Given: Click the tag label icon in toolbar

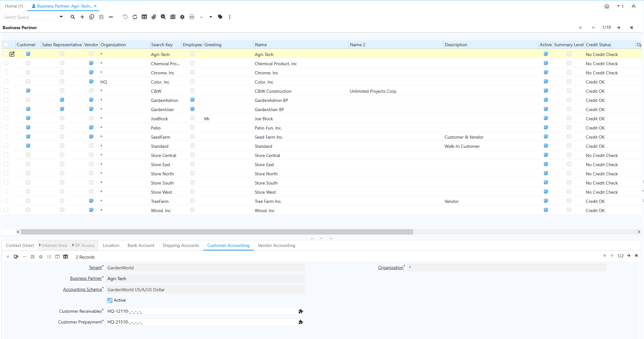Looking at the screenshot, I should coord(220,17).
